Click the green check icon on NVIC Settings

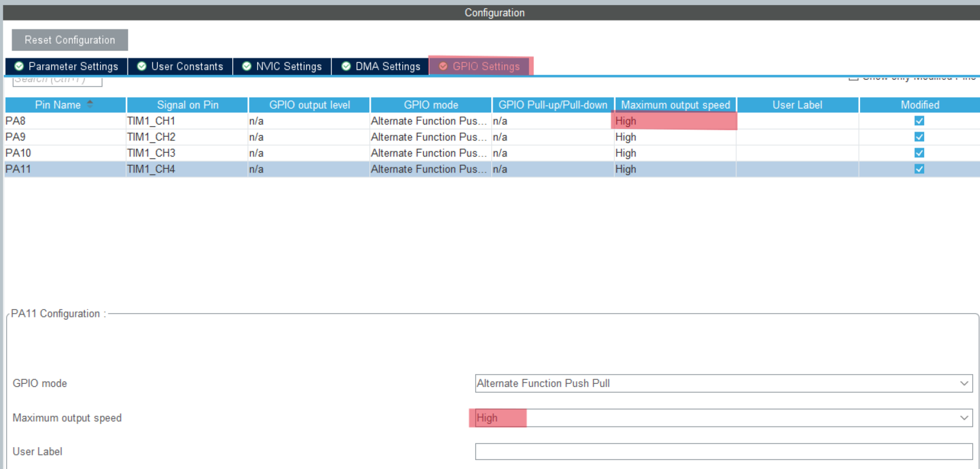(x=247, y=66)
